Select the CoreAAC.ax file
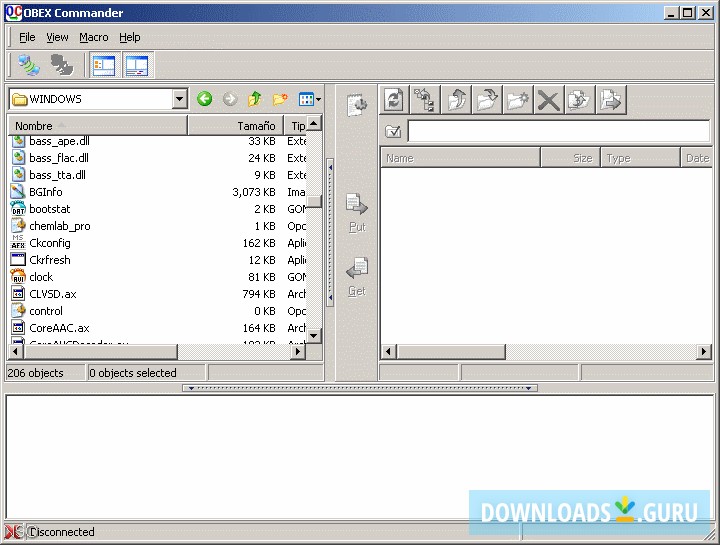Viewport: 720px width, 545px height. pos(59,328)
